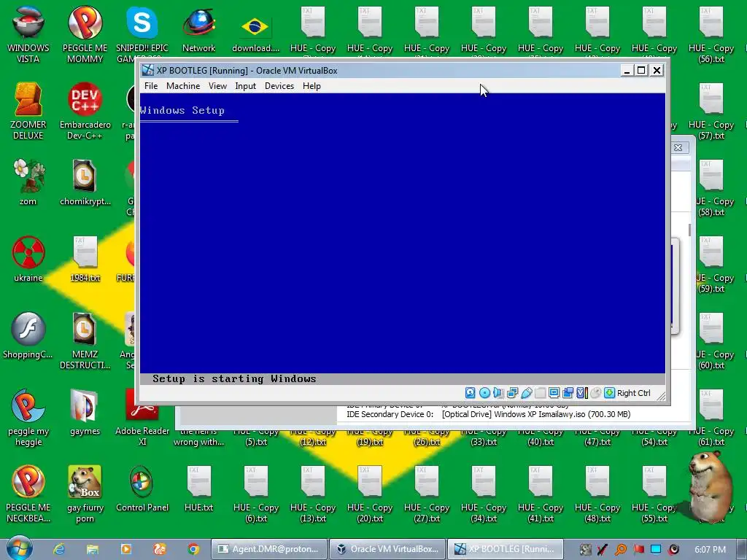Click the red Action Center flag tray icon

tap(638, 549)
